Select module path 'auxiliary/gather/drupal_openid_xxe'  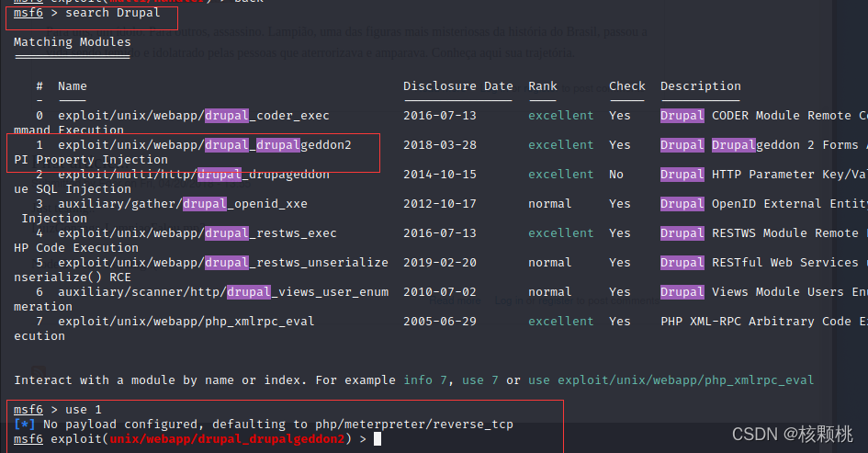coord(183,204)
